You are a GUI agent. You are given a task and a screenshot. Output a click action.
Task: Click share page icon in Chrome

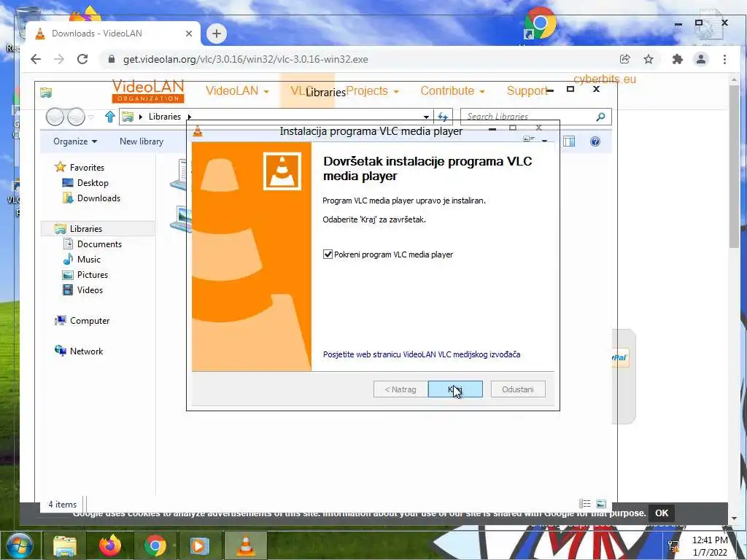[624, 59]
